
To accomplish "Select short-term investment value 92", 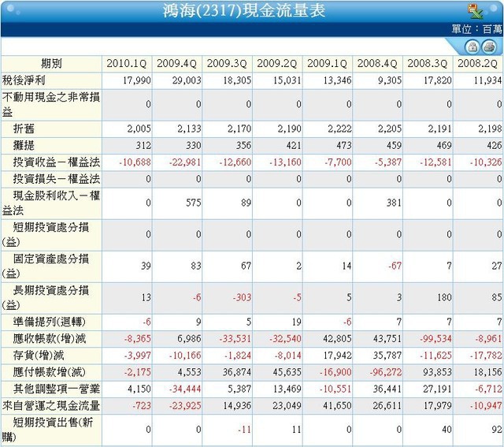I will (x=497, y=430).
